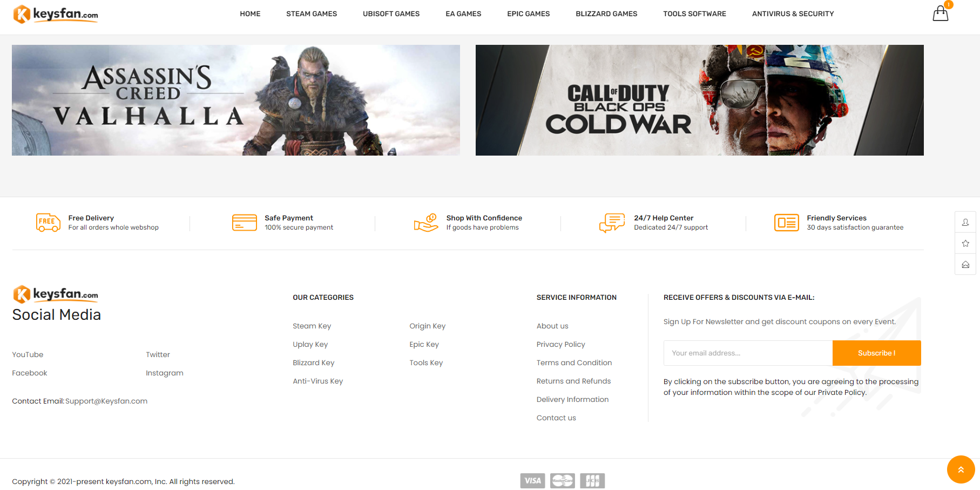Click the Shop With Confidence heading text

pyautogui.click(x=484, y=218)
